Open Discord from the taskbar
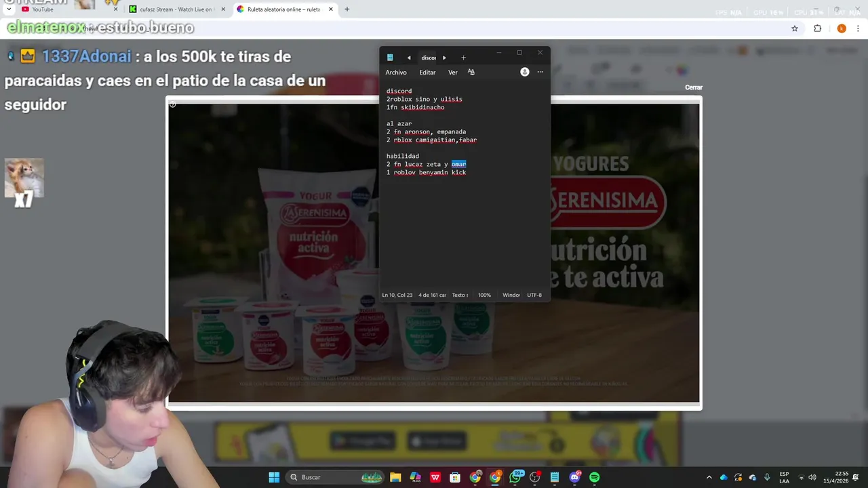Viewport: 868px width, 488px height. tap(574, 477)
